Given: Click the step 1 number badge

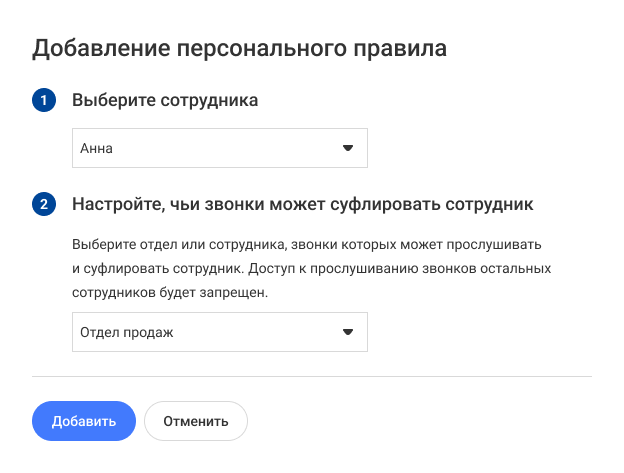Looking at the screenshot, I should 44,100.
